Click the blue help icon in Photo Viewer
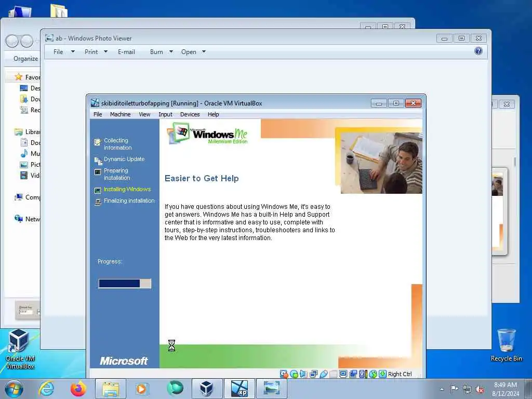 click(478, 51)
